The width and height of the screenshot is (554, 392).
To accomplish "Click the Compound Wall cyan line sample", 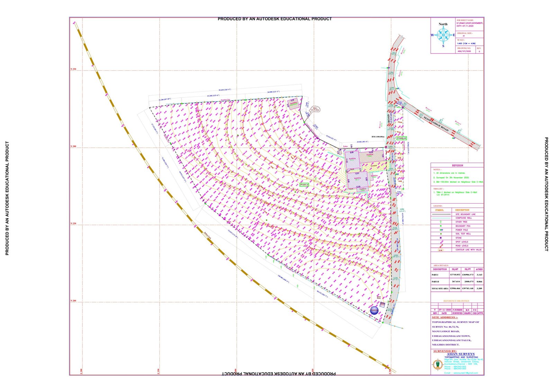I will coord(441,218).
